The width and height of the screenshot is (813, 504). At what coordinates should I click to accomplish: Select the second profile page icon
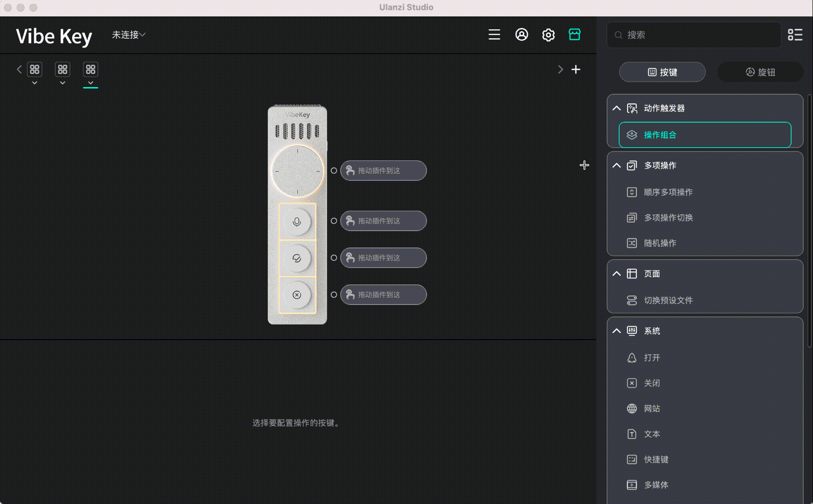tap(63, 69)
